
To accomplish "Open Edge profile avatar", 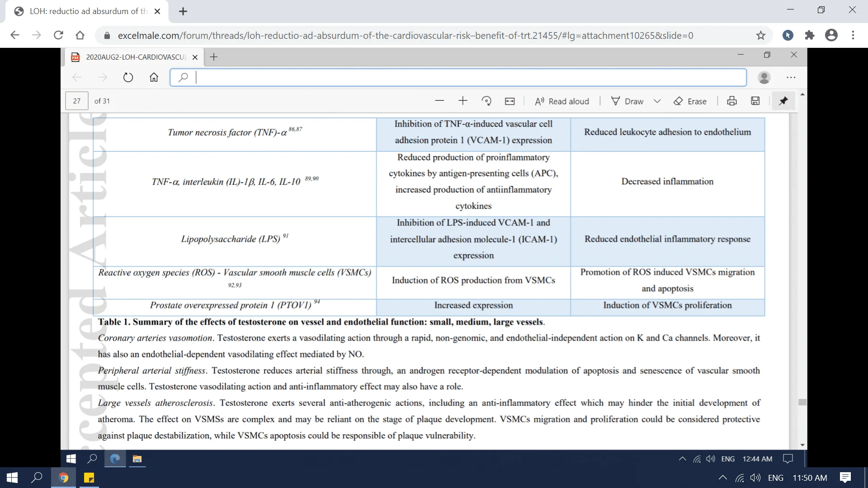I will pyautogui.click(x=764, y=78).
